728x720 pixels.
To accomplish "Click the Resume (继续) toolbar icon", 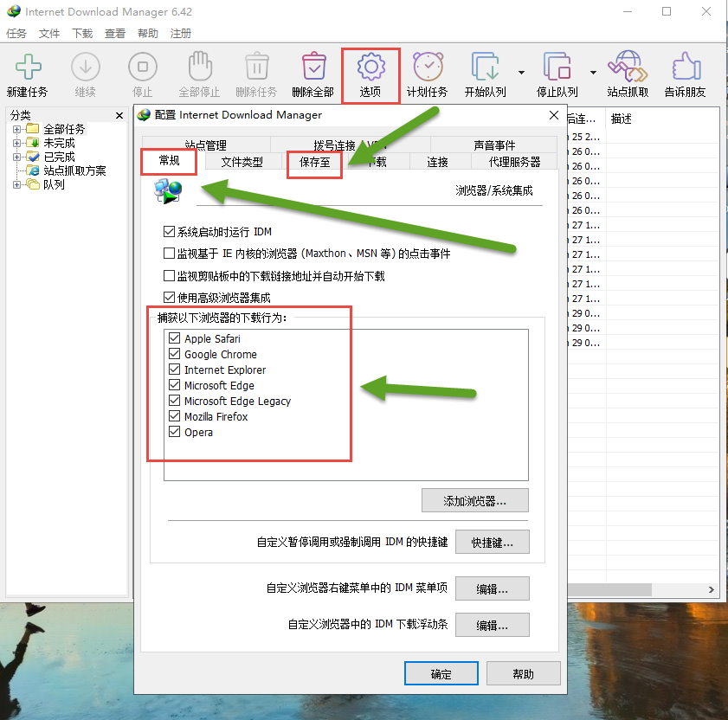I will [x=86, y=67].
